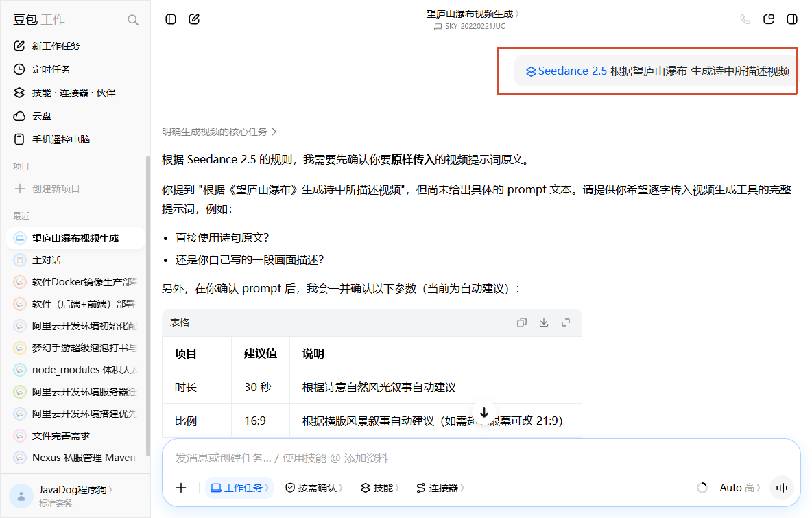Open 技能 dropdown in input bar
812x518 pixels.
tap(379, 488)
